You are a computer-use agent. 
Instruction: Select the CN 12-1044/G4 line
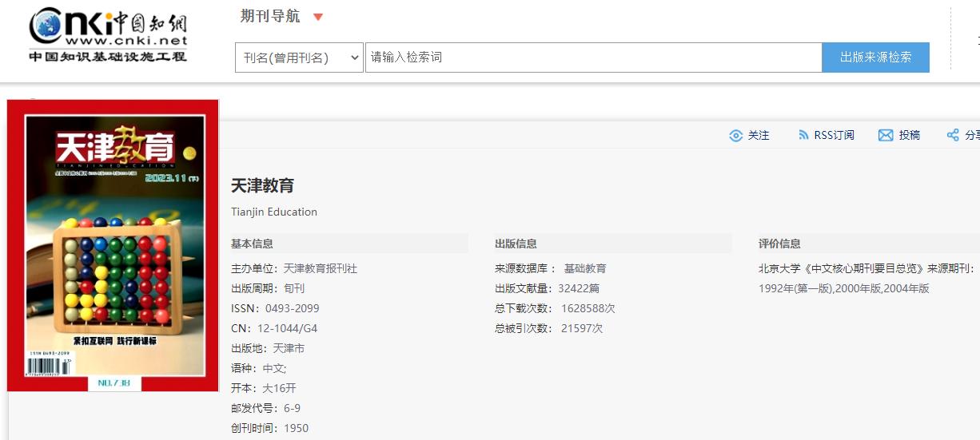274,328
